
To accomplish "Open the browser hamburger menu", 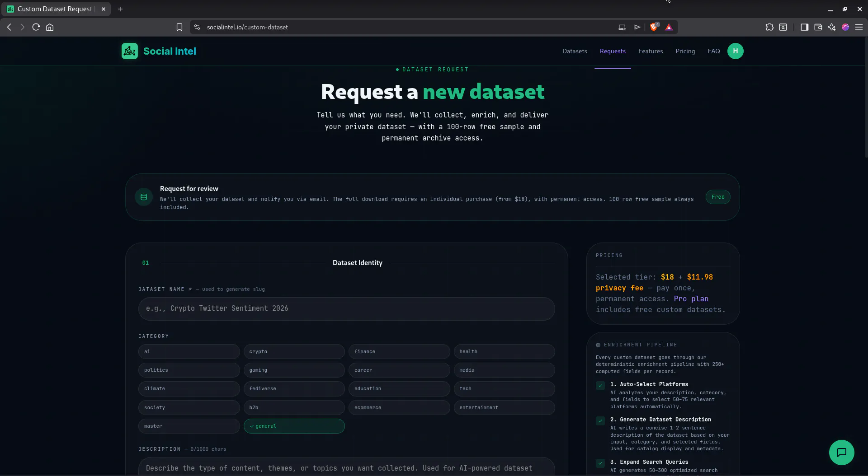I will 859,27.
